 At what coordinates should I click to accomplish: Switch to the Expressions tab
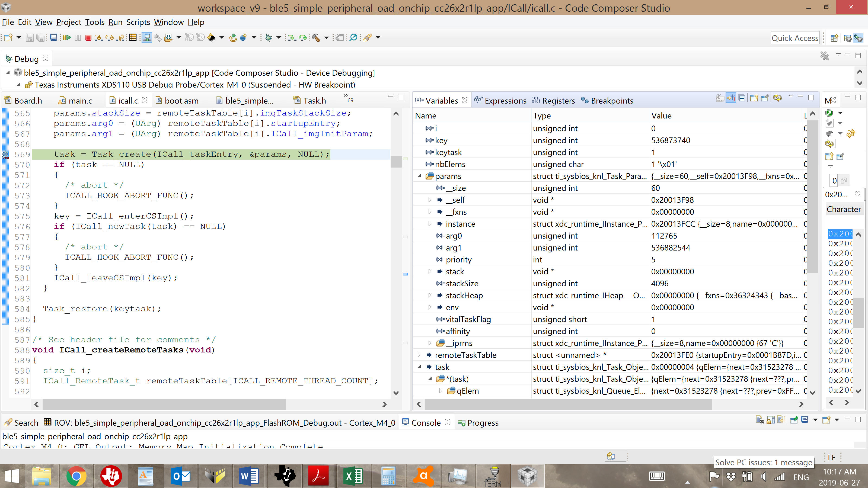500,100
